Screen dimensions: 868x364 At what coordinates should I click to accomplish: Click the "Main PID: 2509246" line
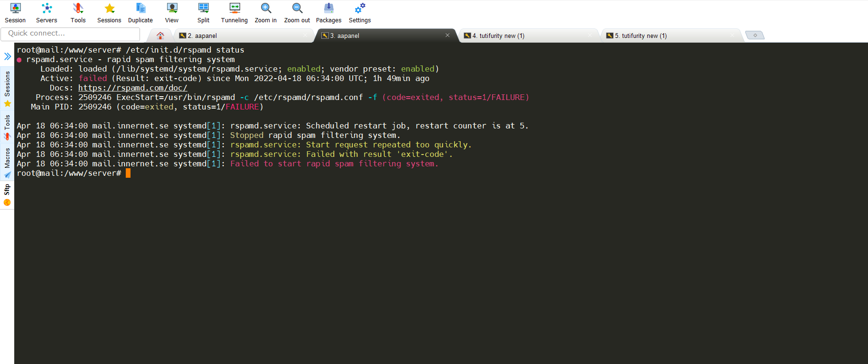tap(147, 107)
